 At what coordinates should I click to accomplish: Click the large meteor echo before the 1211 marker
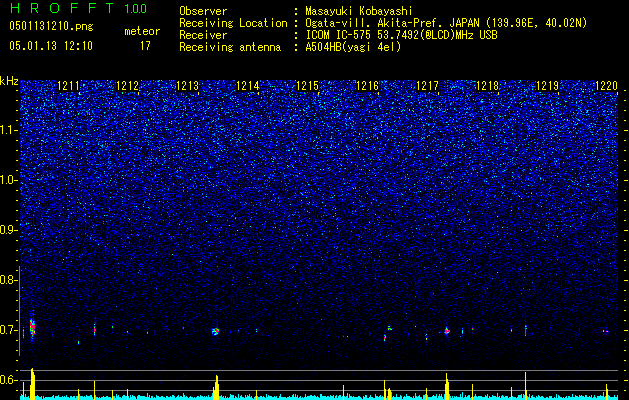click(32, 327)
